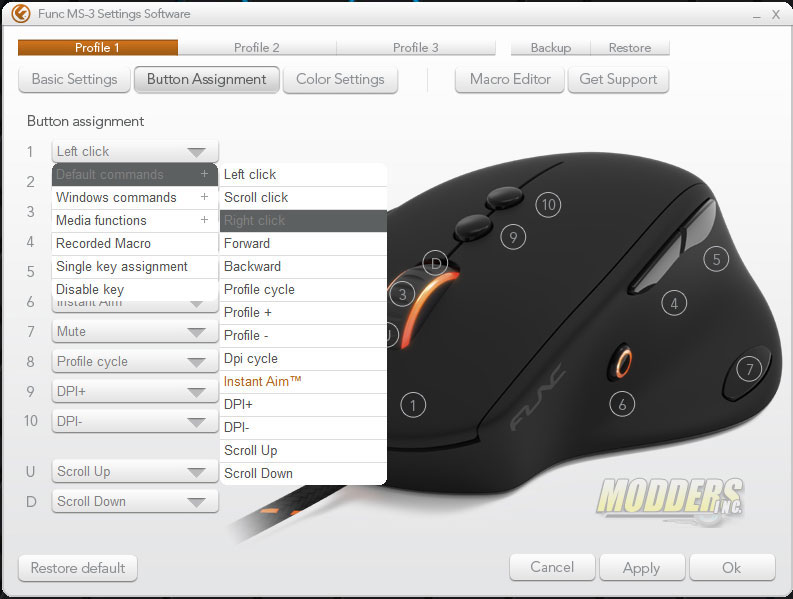Select Recorded Macro menu entry
Screen dimensions: 793x599
click(135, 243)
